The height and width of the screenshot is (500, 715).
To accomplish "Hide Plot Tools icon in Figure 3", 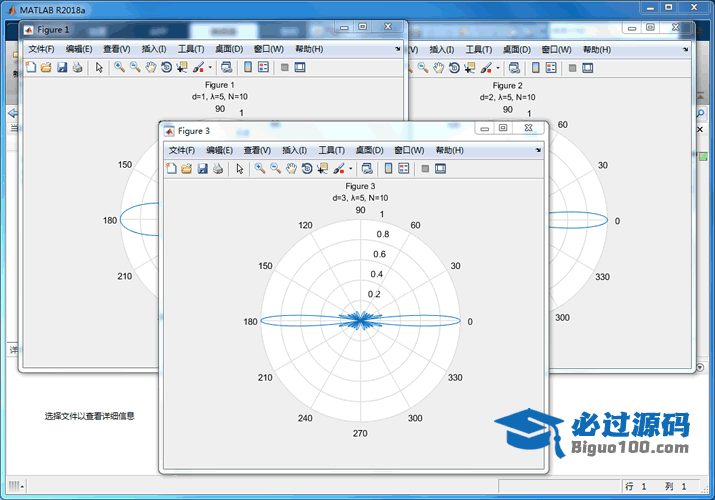I will point(425,169).
